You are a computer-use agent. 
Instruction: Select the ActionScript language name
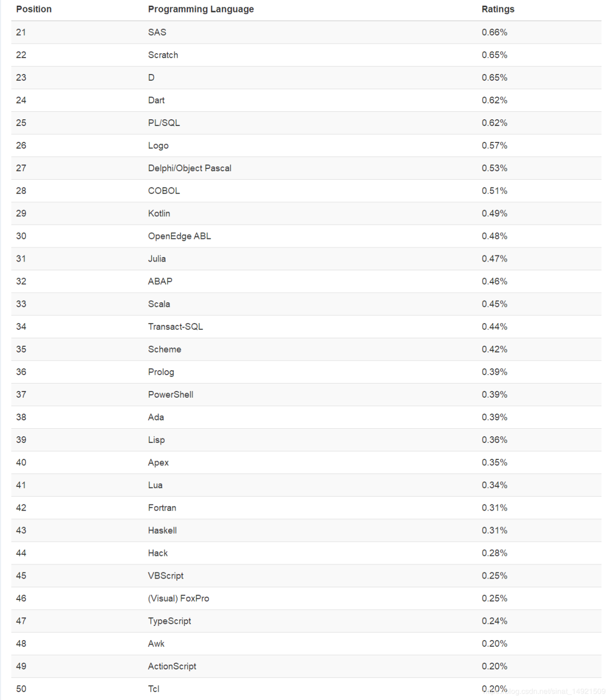(x=172, y=666)
